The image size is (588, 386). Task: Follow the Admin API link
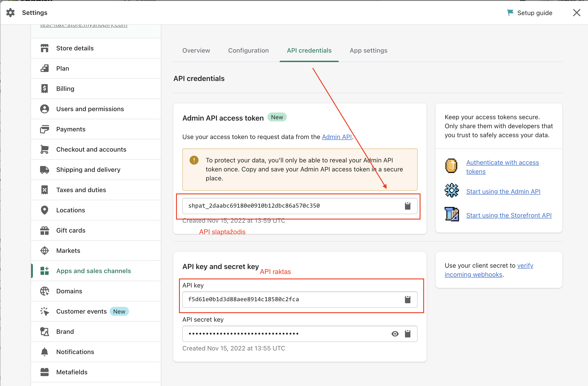(x=337, y=137)
